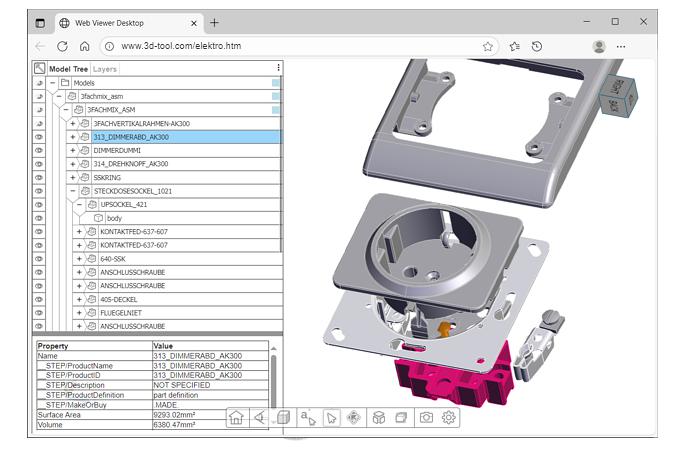Screen dimensions: 680x450
Task: Switch to the Layers tab
Action: 105,69
